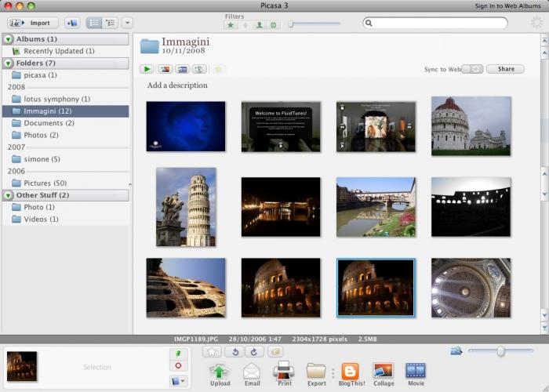Click the Print icon
This screenshot has width=549, height=392.
[x=283, y=371]
